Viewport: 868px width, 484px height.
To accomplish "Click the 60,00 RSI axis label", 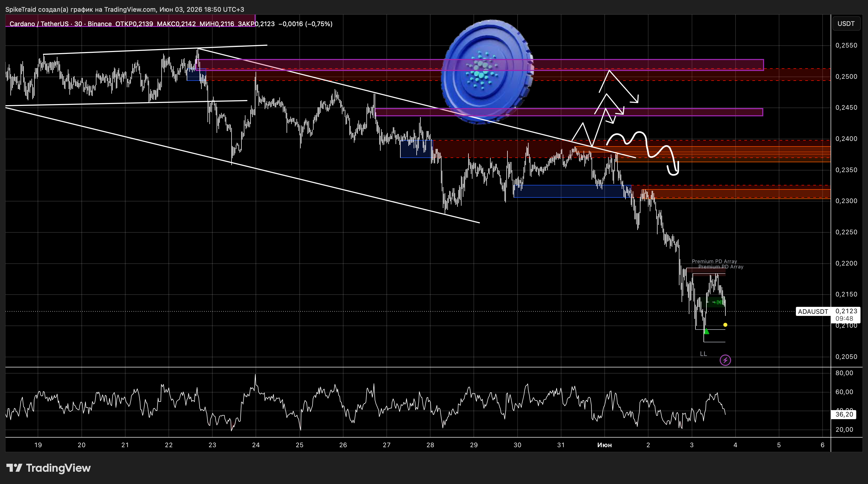I will point(844,392).
